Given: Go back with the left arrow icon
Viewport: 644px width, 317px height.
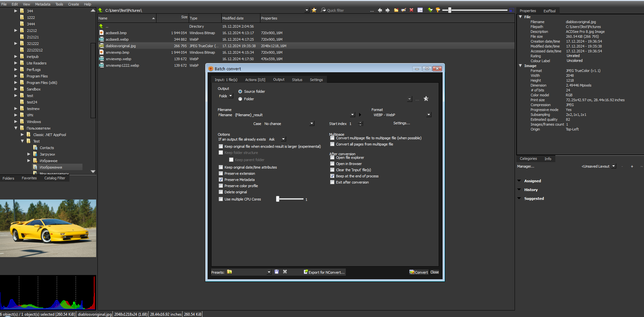Looking at the screenshot, I should pyautogui.click(x=380, y=10).
